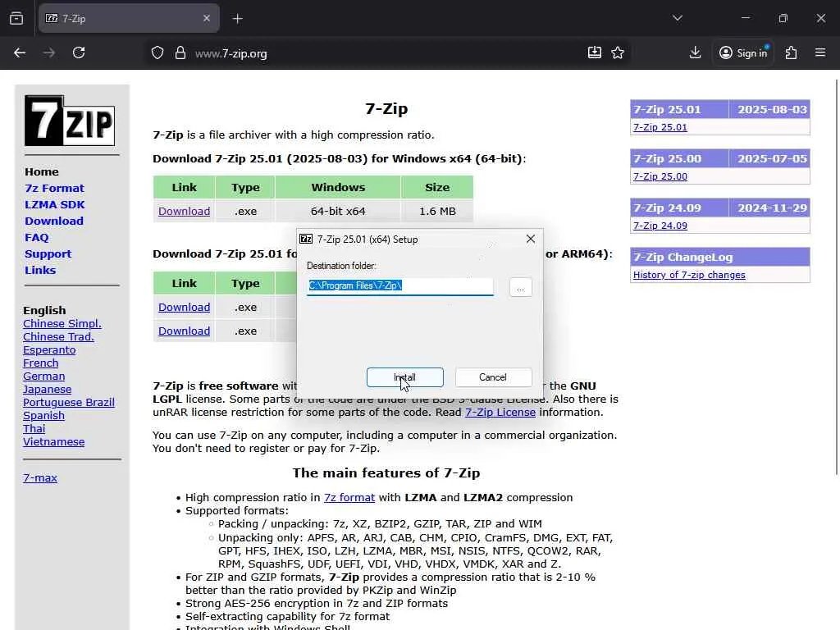
Task: Open a new tab with plus icon
Action: tap(237, 18)
